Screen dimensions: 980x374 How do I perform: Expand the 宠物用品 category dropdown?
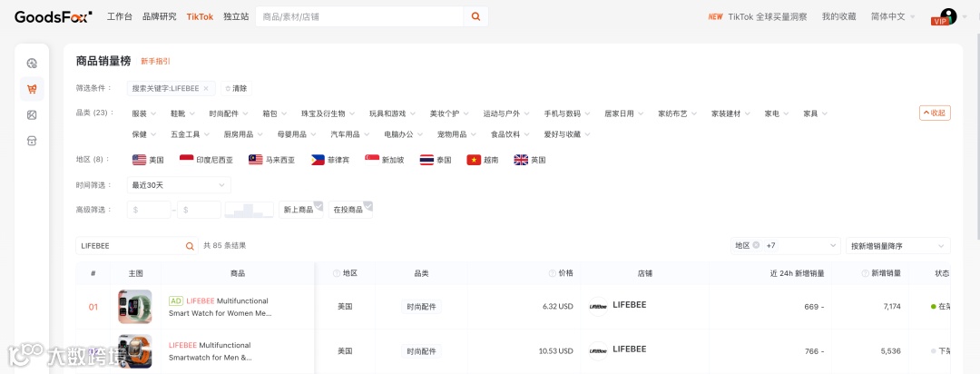[x=456, y=134]
